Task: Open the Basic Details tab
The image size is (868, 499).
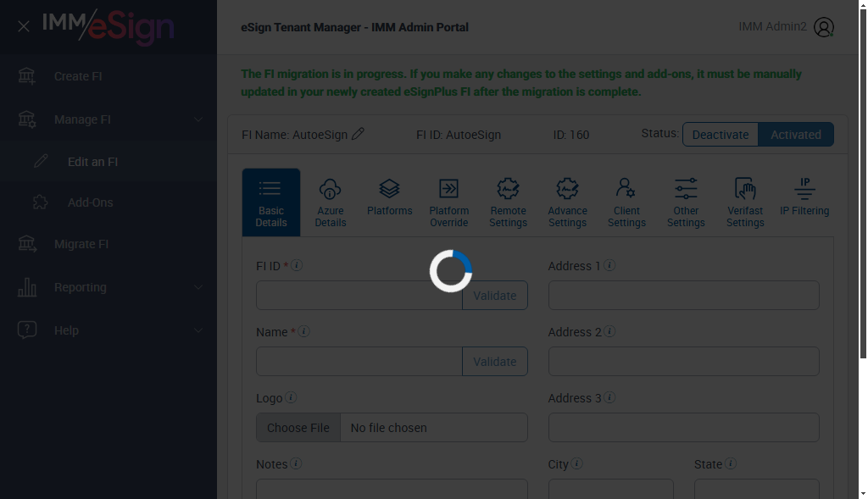Action: click(271, 202)
